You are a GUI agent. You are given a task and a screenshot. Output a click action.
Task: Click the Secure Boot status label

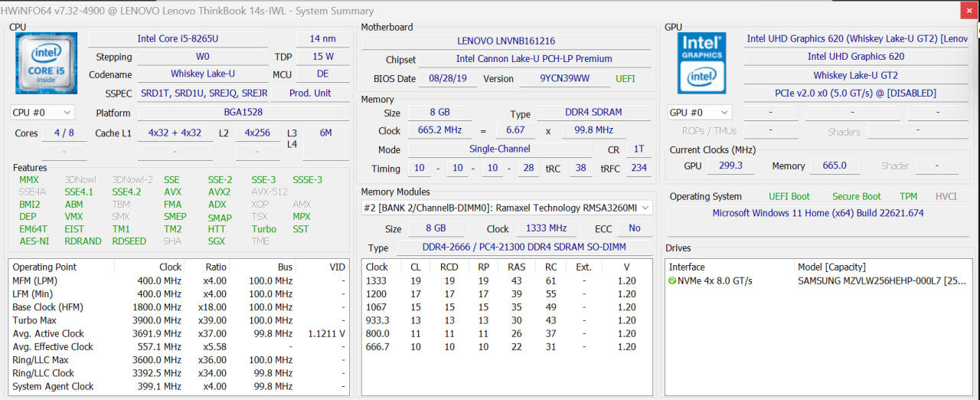856,196
